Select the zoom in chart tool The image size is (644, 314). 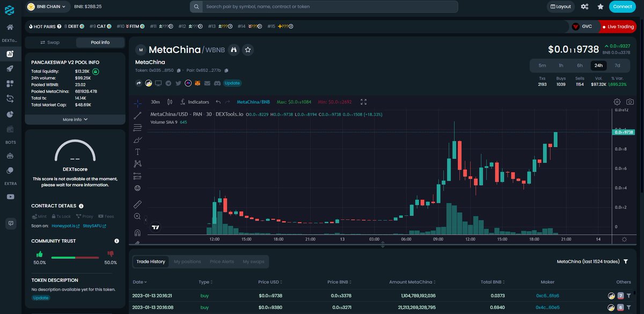(137, 216)
